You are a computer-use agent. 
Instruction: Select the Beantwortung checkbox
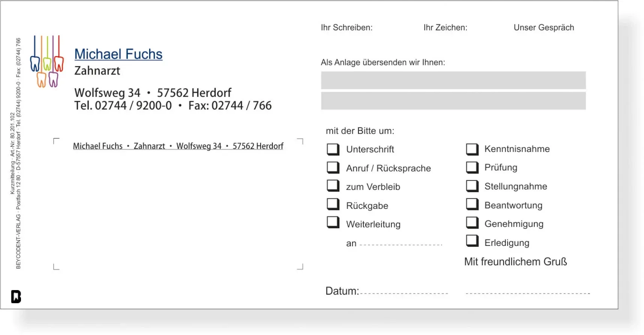tap(472, 204)
